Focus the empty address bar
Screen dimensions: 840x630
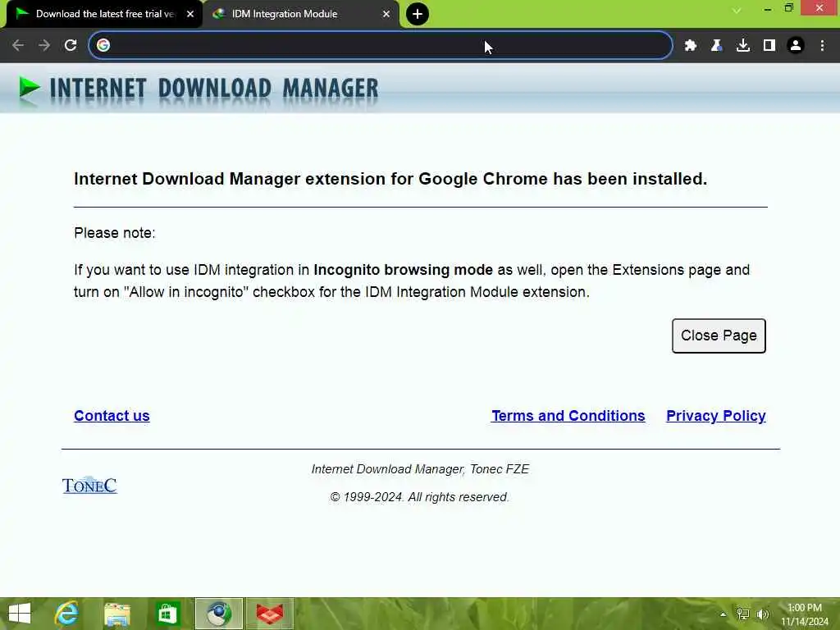pos(381,45)
